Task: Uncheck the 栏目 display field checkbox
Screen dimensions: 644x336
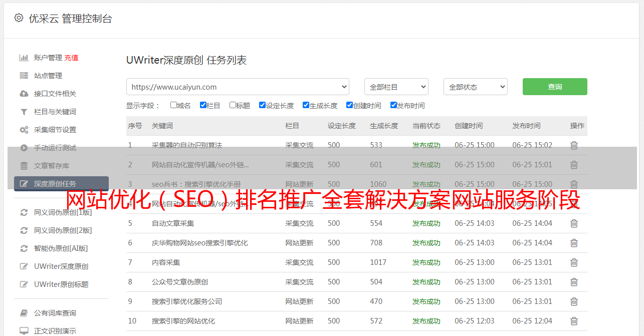Action: [x=203, y=105]
